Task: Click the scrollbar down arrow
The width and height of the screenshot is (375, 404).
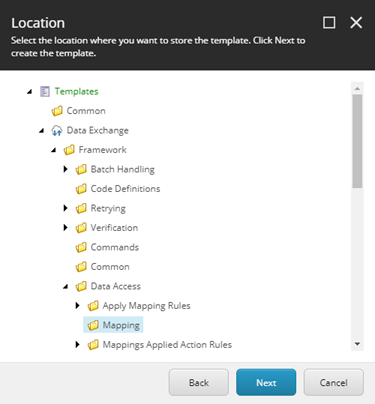Action: tap(357, 344)
